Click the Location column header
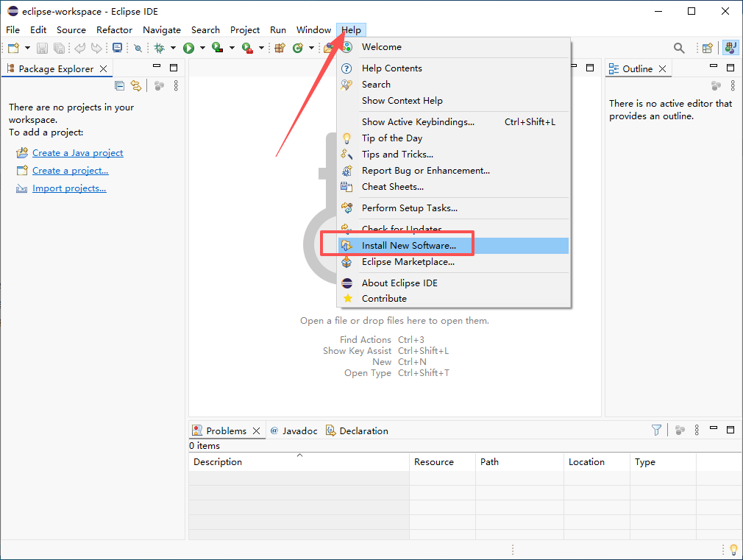This screenshot has height=560, width=743. 597,462
